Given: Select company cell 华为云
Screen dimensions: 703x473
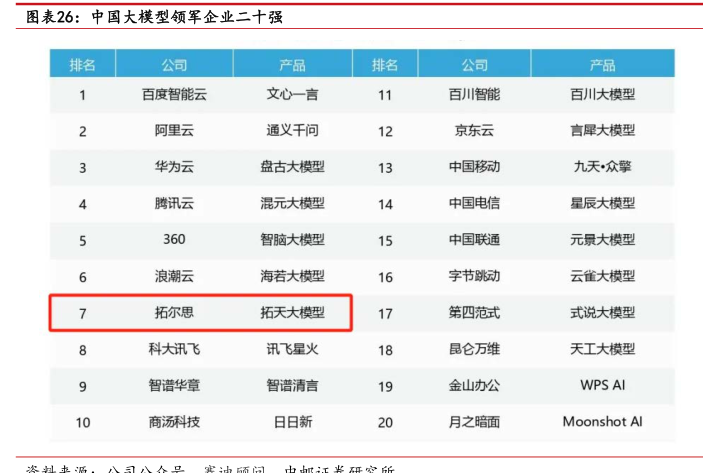Looking at the screenshot, I should tap(174, 167).
